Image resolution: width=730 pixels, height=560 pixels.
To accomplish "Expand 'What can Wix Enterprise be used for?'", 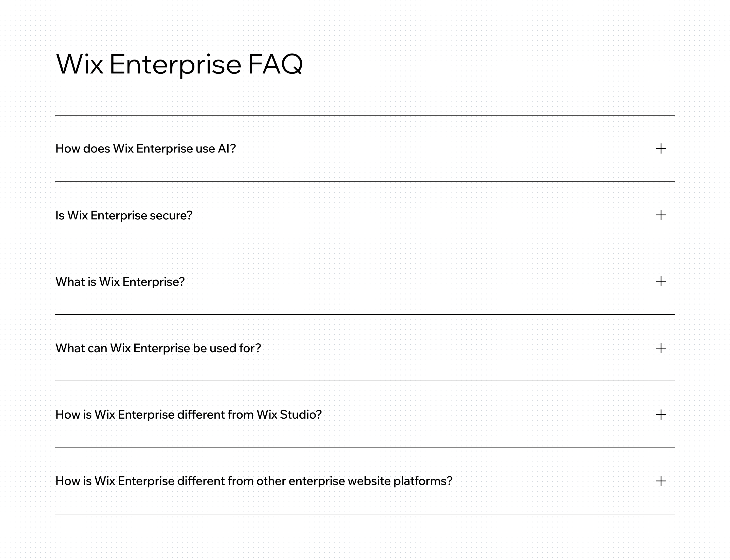I will (x=365, y=348).
